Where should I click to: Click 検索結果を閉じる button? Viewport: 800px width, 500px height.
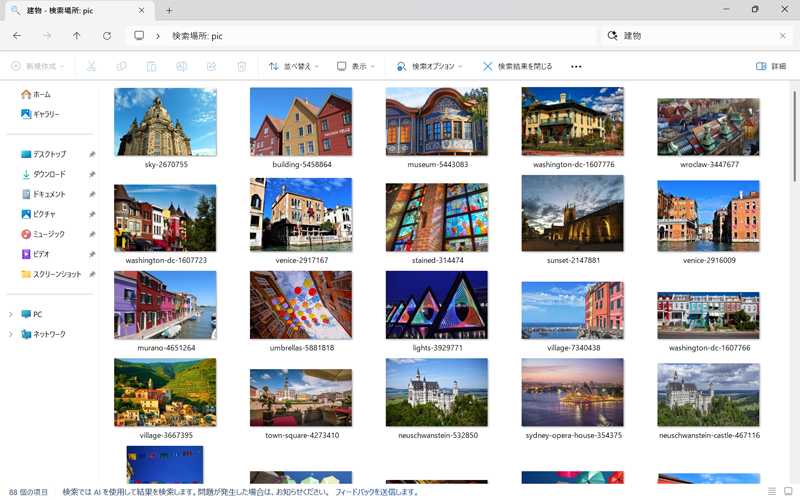[517, 66]
